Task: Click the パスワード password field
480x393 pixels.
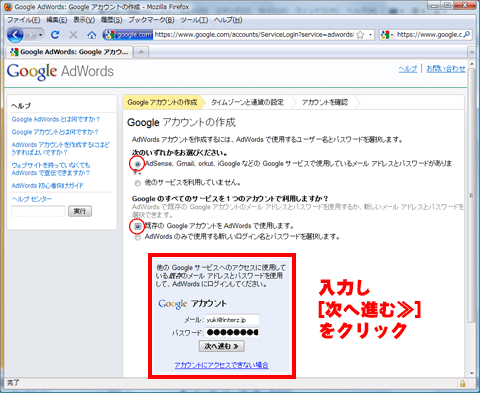Action: coord(232,332)
